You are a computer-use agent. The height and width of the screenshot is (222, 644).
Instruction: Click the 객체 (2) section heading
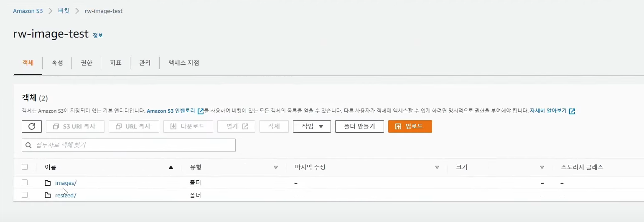click(x=35, y=98)
